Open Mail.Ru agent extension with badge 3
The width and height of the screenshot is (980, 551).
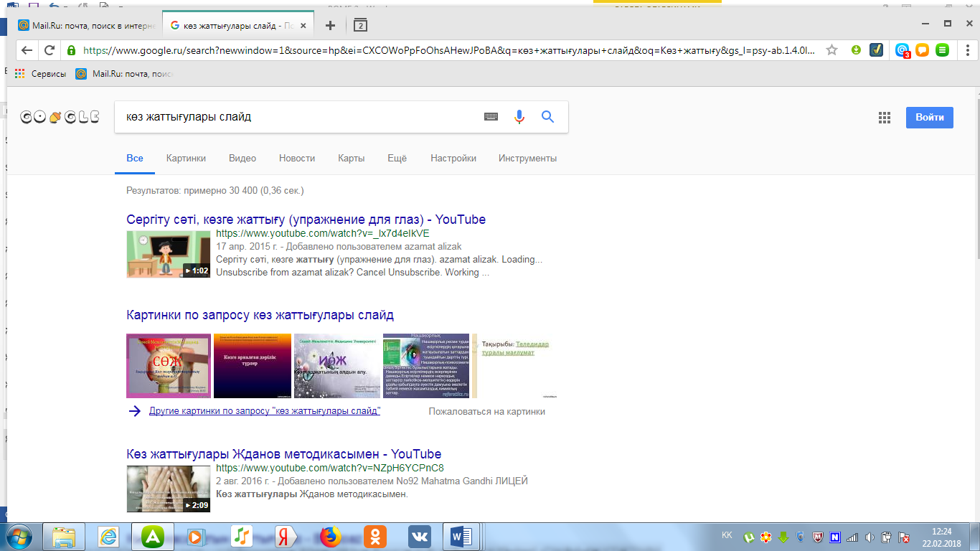[x=903, y=50]
